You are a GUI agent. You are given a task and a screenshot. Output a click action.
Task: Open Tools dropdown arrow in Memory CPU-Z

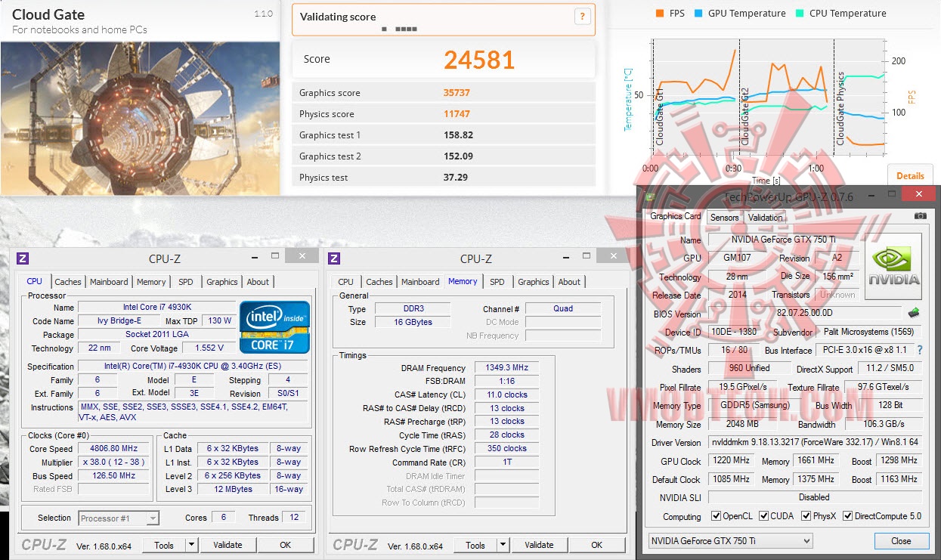pyautogui.click(x=503, y=545)
